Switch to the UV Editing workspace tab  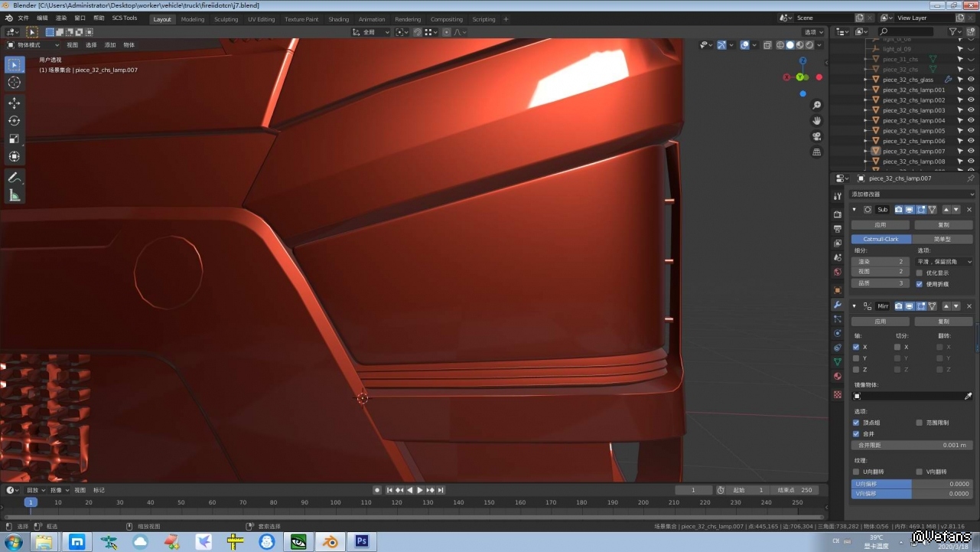261,19
